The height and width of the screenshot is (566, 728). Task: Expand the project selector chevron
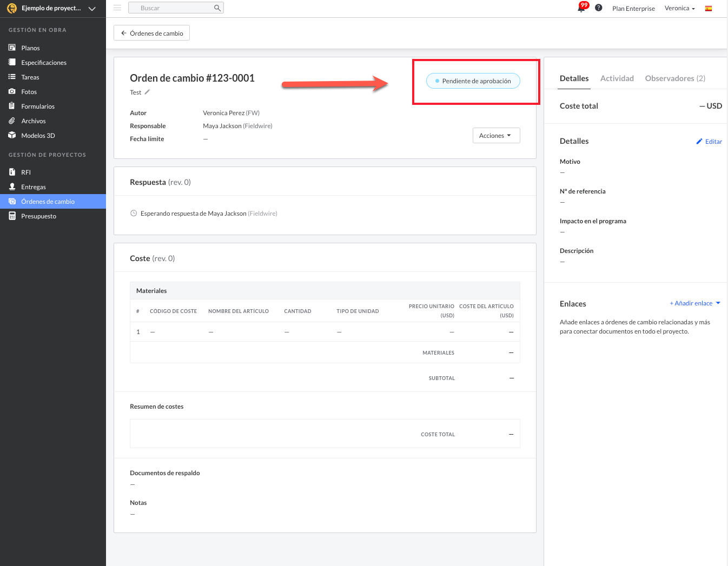coord(92,9)
